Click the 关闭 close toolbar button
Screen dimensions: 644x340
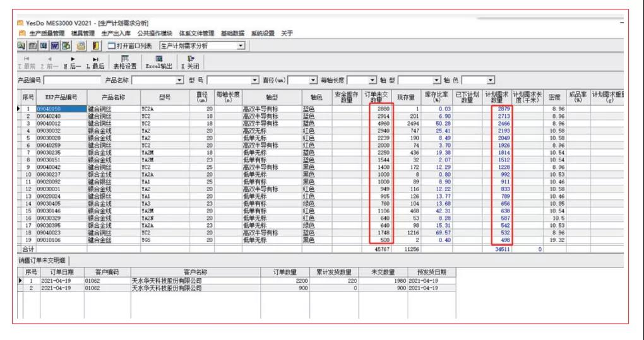click(x=190, y=62)
